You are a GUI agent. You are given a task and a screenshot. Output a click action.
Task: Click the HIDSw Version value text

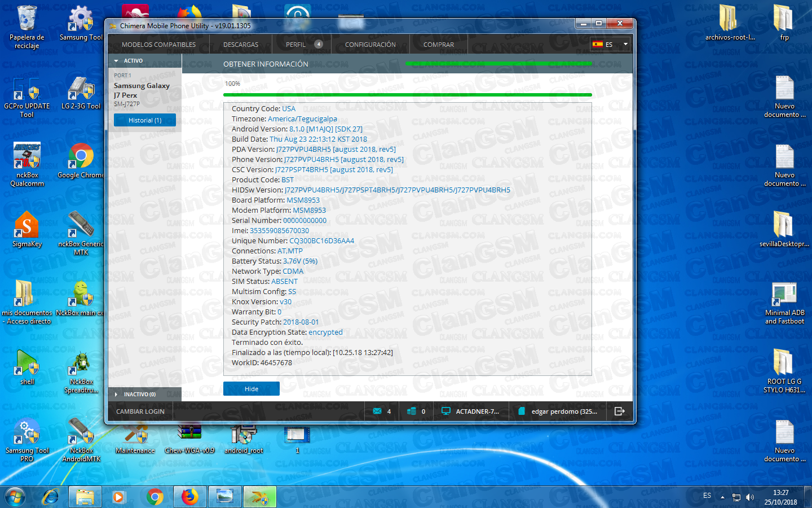(x=398, y=190)
